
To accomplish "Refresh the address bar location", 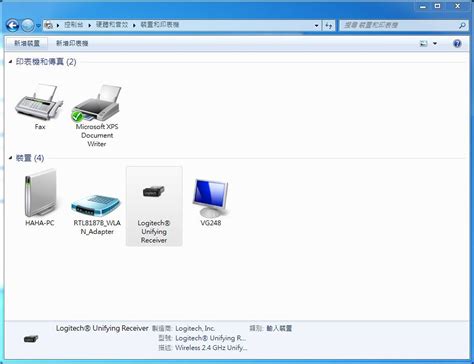I will (329, 25).
